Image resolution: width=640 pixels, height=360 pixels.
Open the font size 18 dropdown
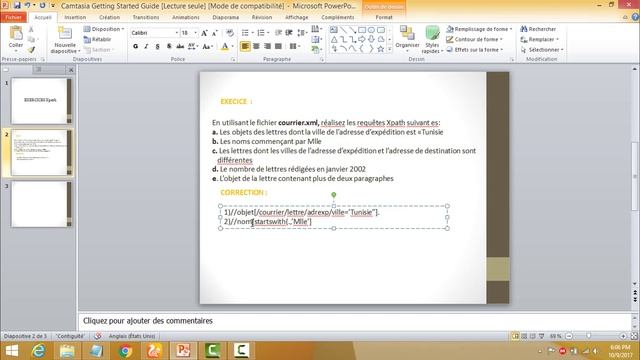[196, 33]
